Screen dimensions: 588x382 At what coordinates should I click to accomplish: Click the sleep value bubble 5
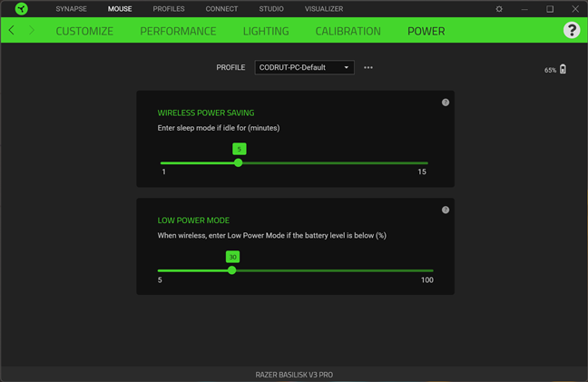240,149
